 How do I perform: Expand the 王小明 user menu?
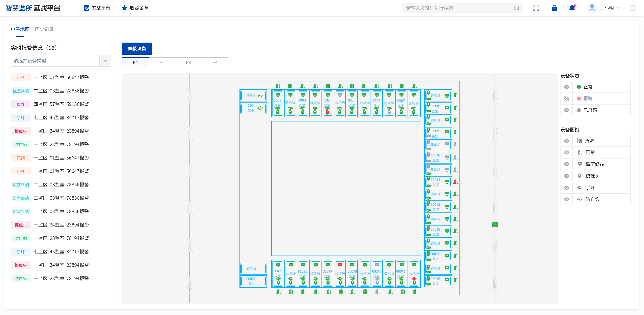click(607, 8)
